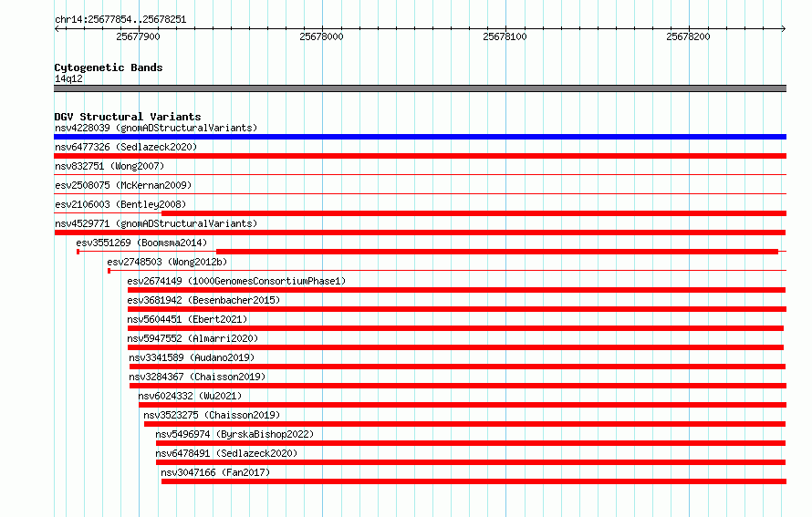Open esv2508075 (McKernan2009) entry

(x=123, y=185)
